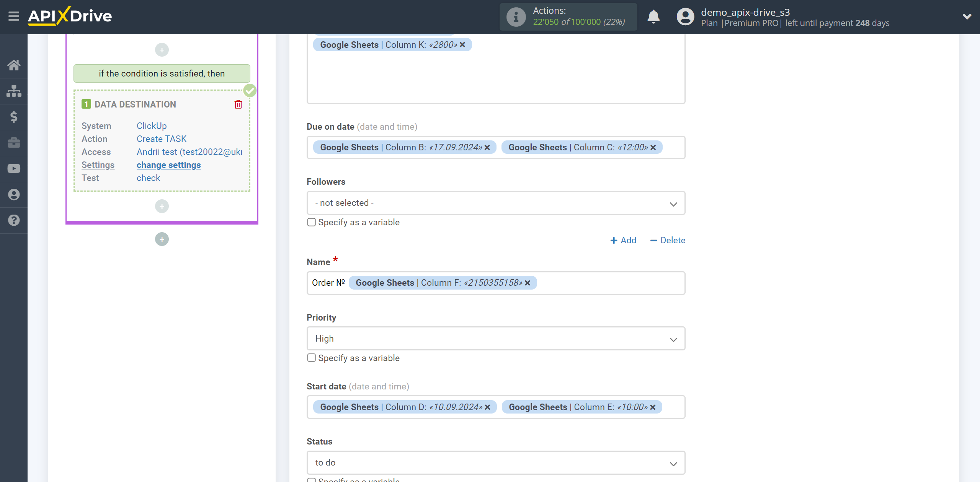Check Specify as a variable under Followers

(312, 222)
